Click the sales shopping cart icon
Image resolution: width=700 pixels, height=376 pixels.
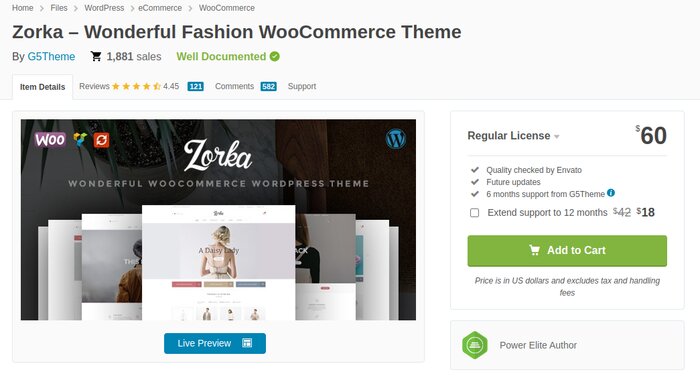96,56
